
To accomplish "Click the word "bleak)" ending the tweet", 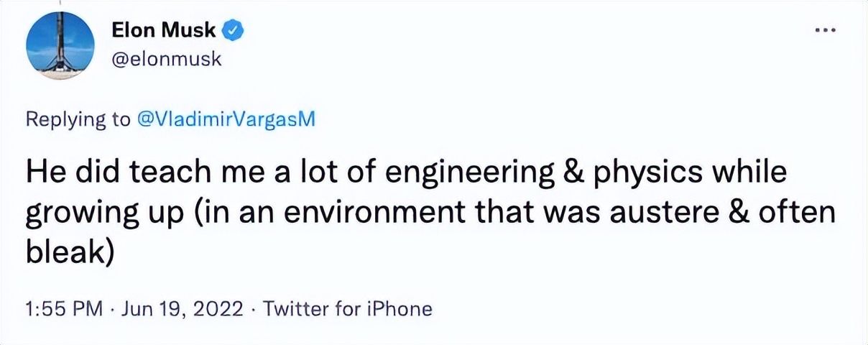I will [70, 252].
